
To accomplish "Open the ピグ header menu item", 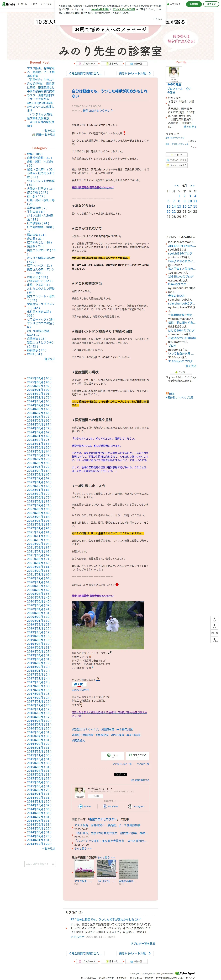I will (34, 4).
